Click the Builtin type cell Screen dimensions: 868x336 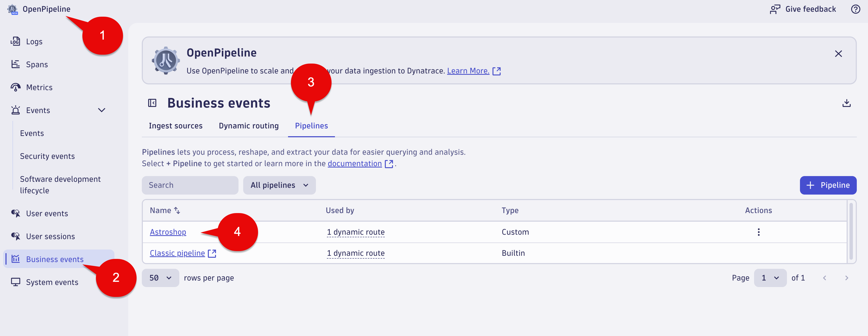(513, 253)
